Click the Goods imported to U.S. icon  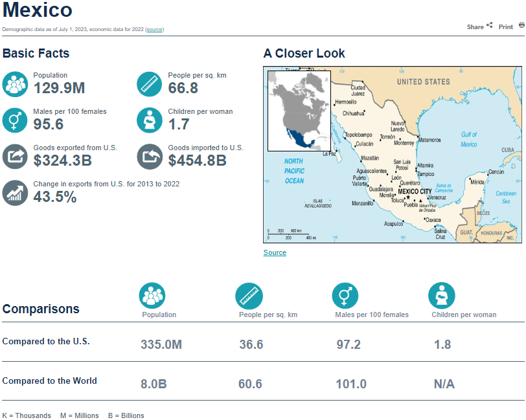pos(150,157)
